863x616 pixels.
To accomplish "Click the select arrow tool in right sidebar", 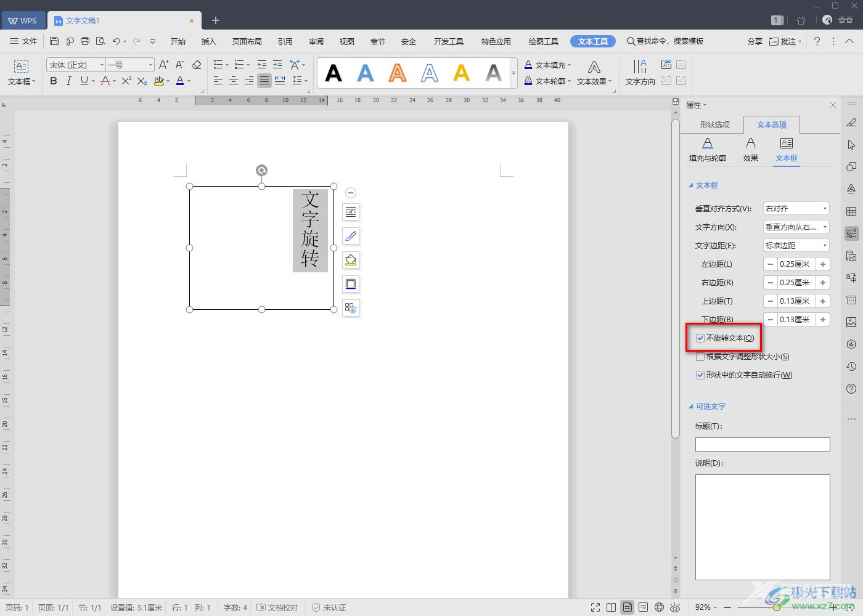I will pyautogui.click(x=851, y=145).
